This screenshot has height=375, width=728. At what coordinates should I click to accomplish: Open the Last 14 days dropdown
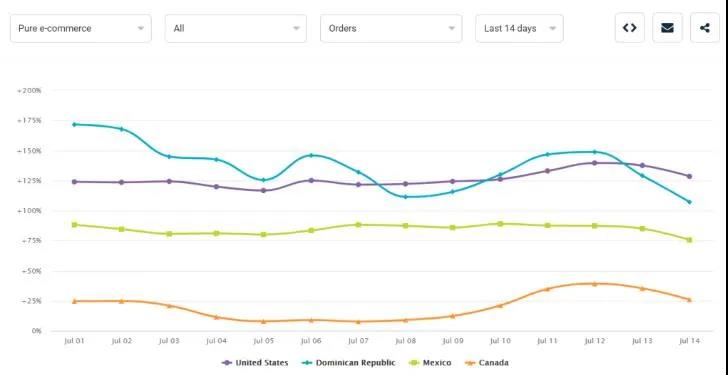click(x=519, y=28)
